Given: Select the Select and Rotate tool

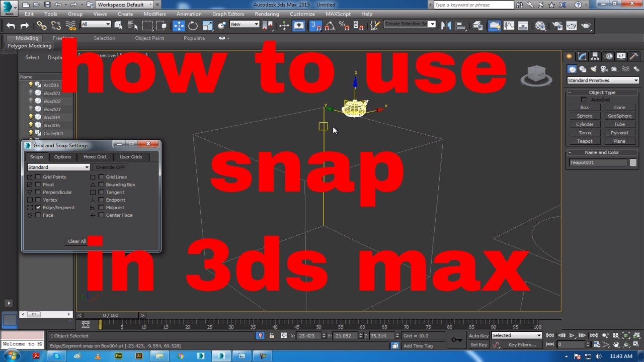Looking at the screenshot, I should 193,26.
